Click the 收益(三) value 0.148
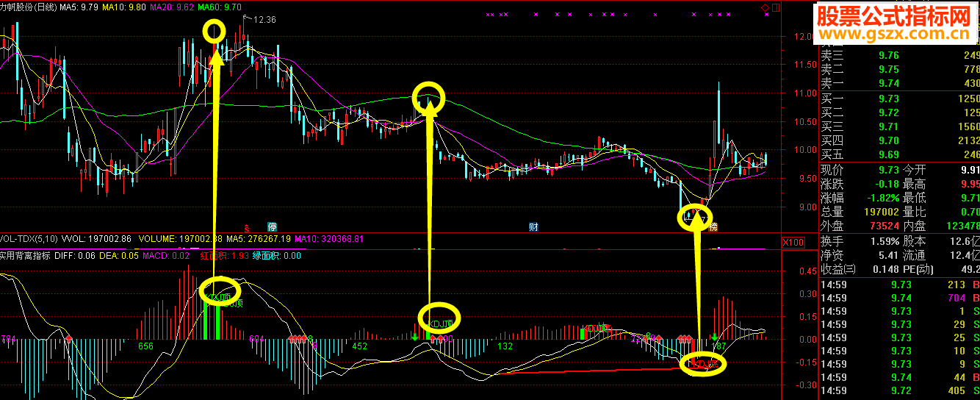The width and height of the screenshot is (980, 400). point(885,270)
